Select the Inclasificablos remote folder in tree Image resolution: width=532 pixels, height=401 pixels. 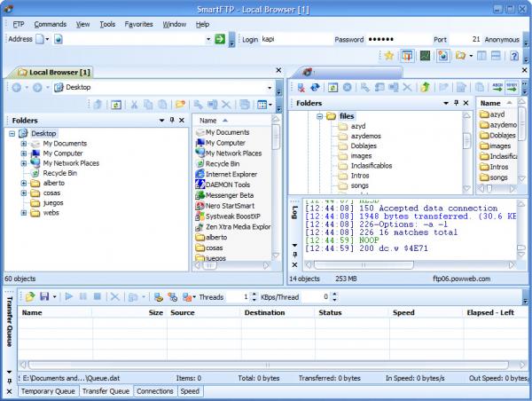pyautogui.click(x=372, y=166)
